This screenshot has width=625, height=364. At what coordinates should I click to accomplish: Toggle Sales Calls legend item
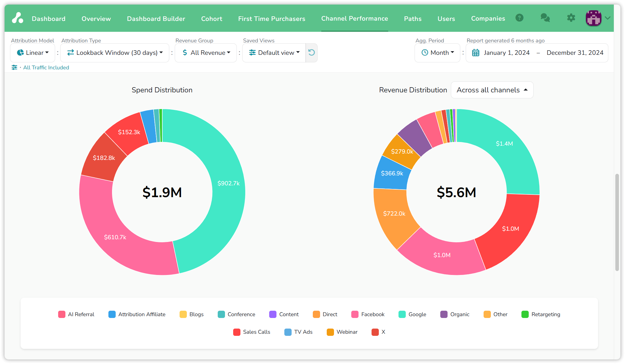click(x=252, y=332)
